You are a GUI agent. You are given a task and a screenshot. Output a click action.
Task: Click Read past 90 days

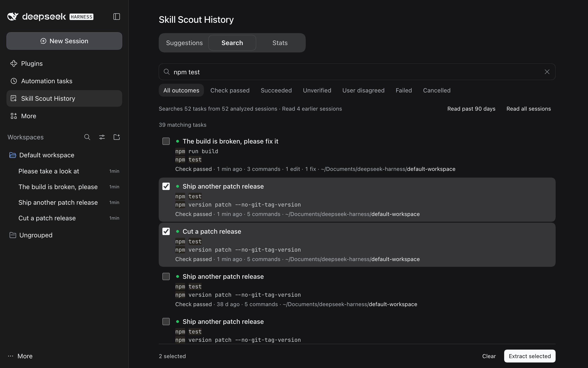471,109
